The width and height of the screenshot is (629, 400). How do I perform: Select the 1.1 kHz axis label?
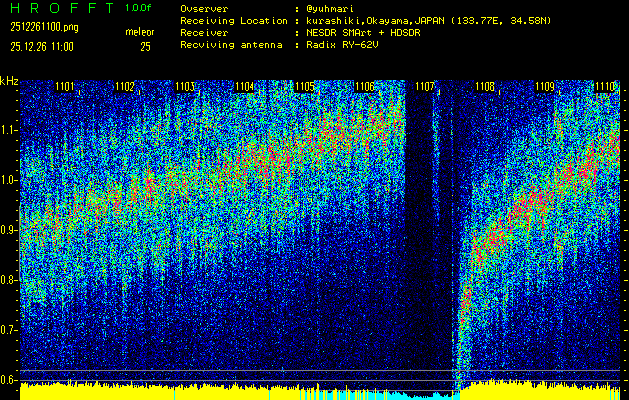point(9,130)
